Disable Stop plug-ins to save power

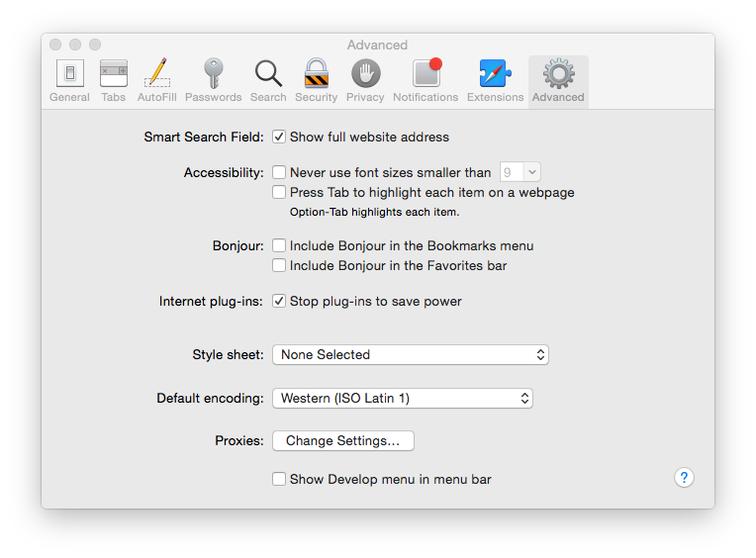[x=279, y=301]
